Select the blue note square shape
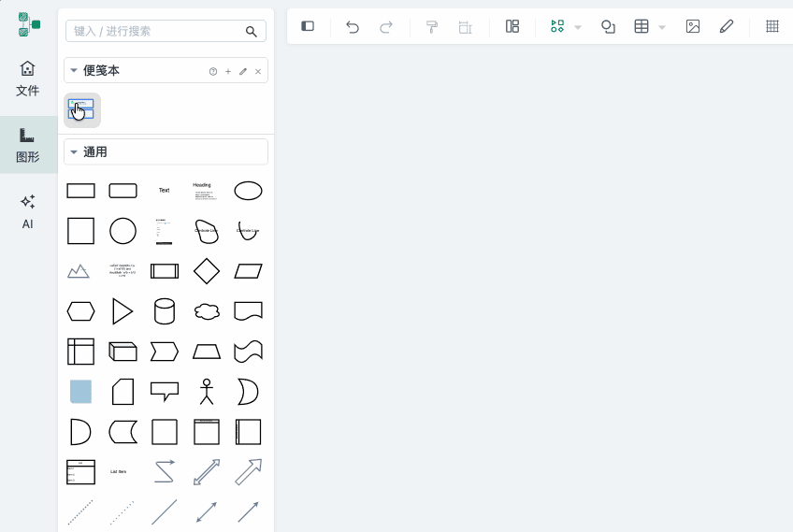The height and width of the screenshot is (532, 793). pyautogui.click(x=81, y=392)
